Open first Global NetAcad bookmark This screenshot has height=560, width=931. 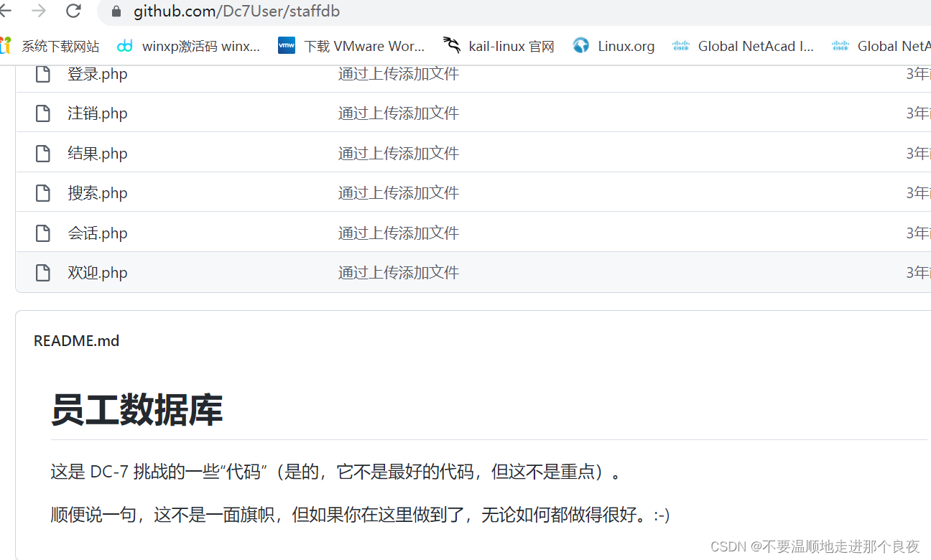[x=743, y=46]
